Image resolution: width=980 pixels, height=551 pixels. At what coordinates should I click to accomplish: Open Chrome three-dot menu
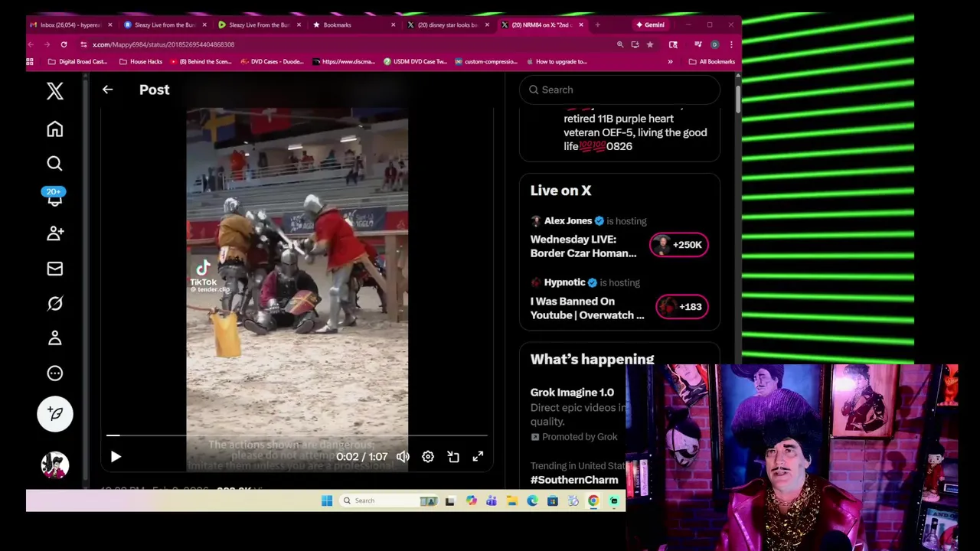(x=730, y=44)
